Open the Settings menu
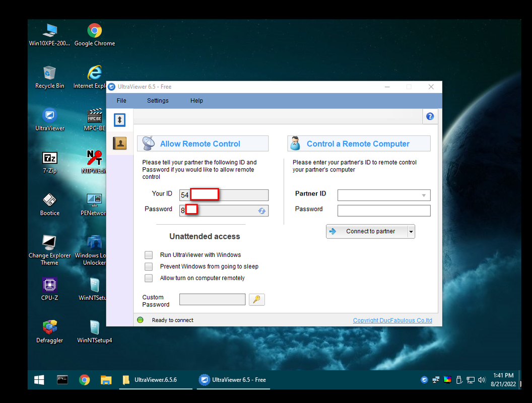Screen dimensions: 532x403 click(158, 100)
